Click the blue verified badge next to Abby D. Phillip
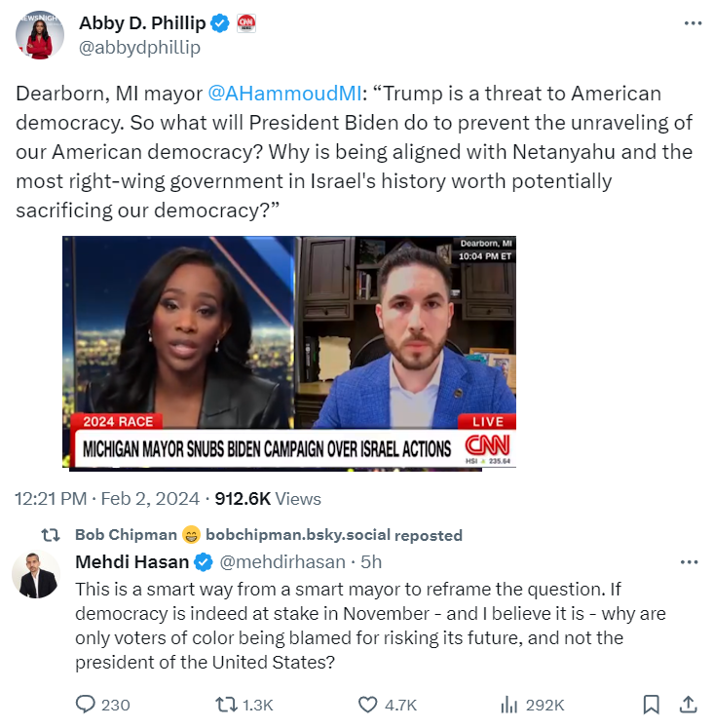The width and height of the screenshot is (713, 728). (x=220, y=23)
